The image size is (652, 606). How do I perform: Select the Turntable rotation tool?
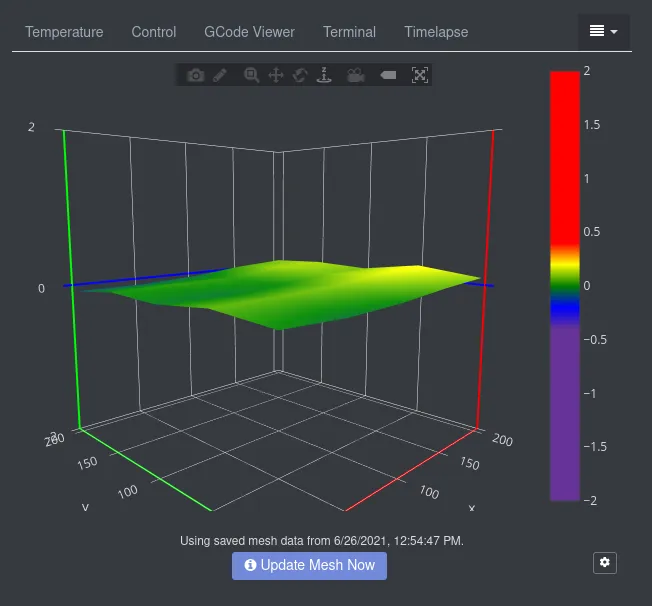coord(323,75)
